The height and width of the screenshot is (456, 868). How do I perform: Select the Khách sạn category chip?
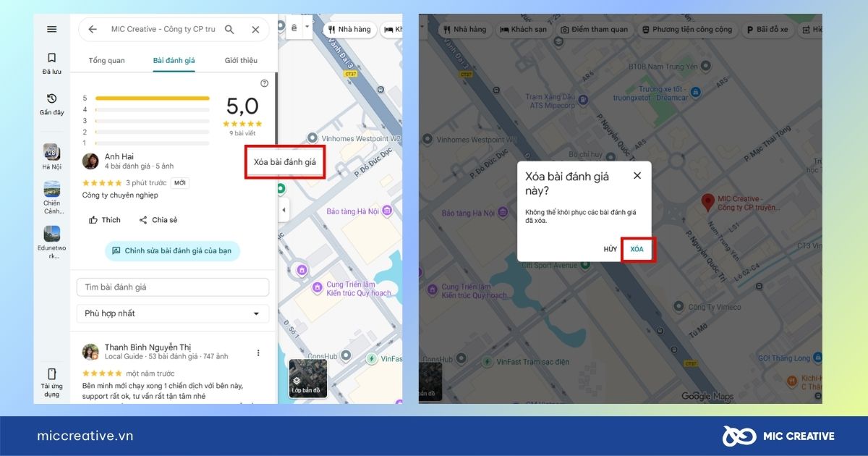pyautogui.click(x=523, y=30)
